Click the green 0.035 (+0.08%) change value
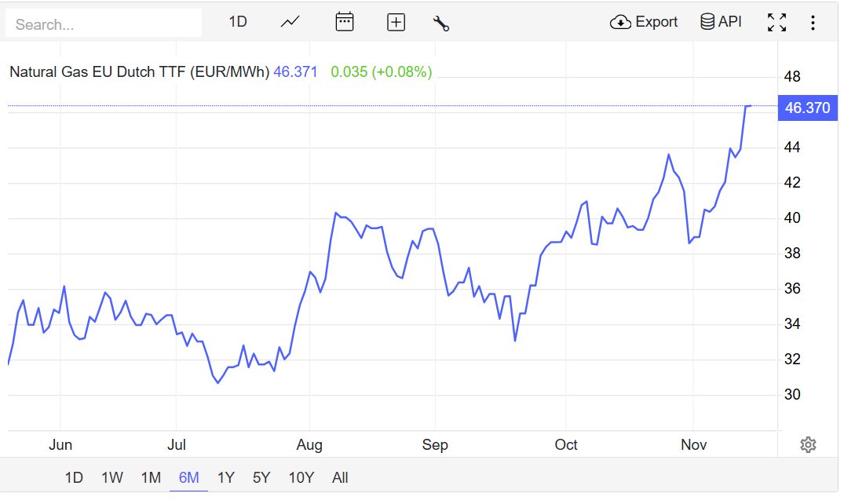Image resolution: width=844 pixels, height=504 pixels. tap(381, 71)
